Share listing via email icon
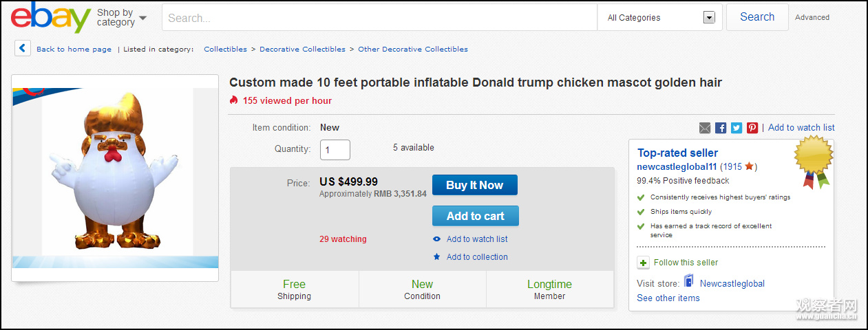This screenshot has height=330, width=868. click(x=705, y=128)
